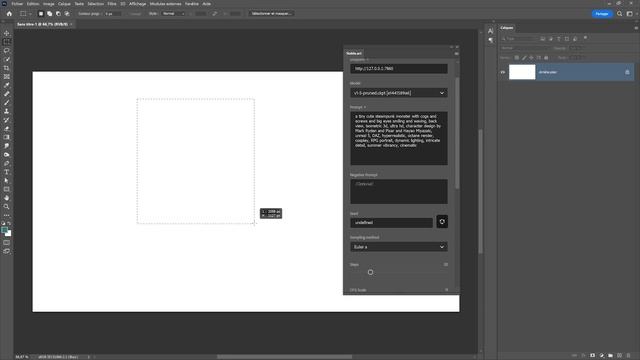Select the Eraser tool
Image resolution: width=640 pixels, height=360 pixels.
7,129
